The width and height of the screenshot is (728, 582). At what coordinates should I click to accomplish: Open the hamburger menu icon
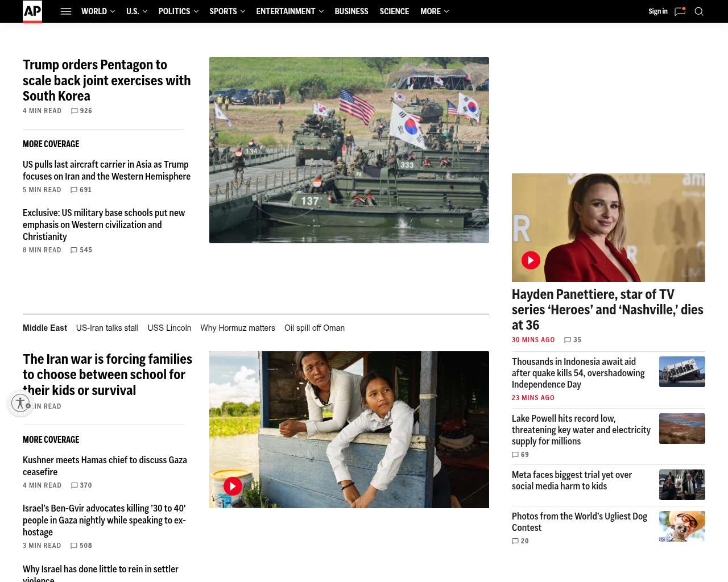(x=66, y=11)
